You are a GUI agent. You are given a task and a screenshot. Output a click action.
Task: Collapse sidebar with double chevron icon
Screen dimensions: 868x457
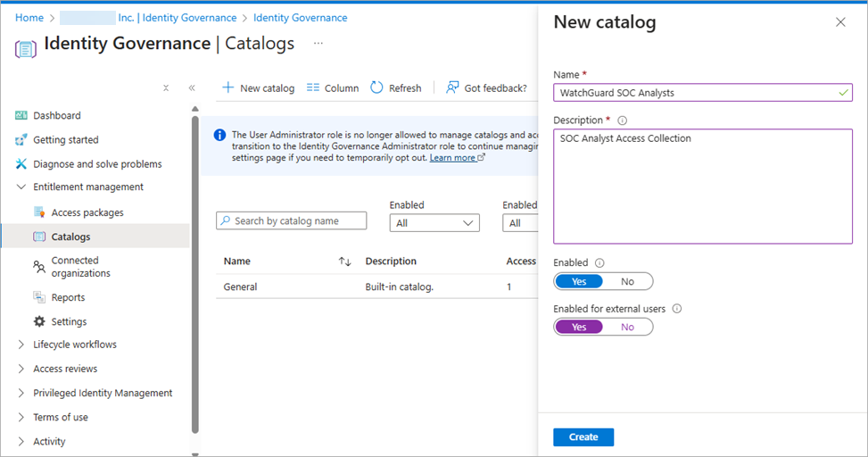192,88
